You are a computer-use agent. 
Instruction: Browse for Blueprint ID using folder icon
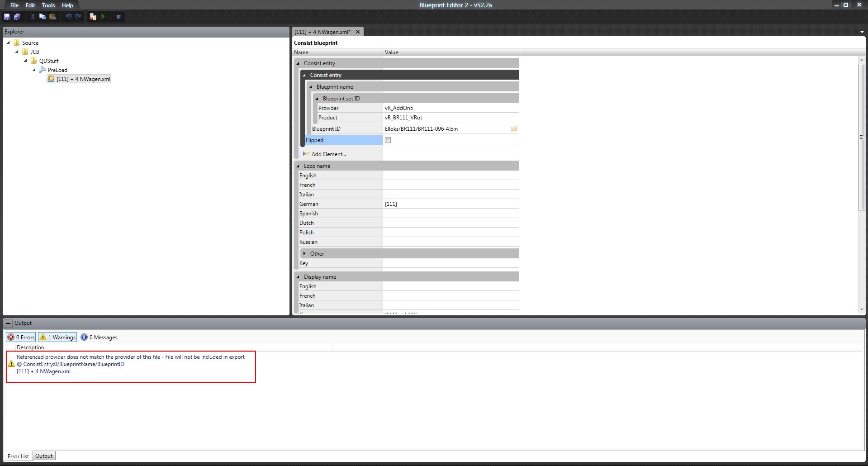point(514,129)
